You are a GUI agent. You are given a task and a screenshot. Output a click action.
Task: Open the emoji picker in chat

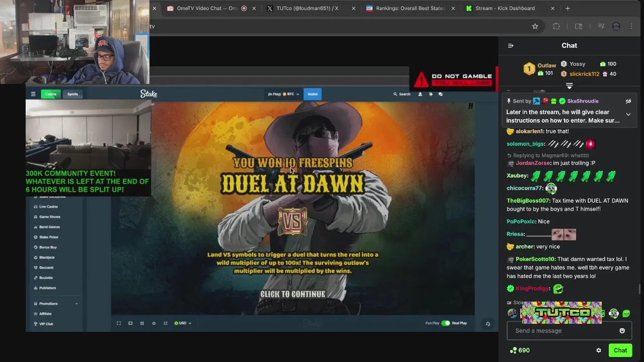[622, 331]
